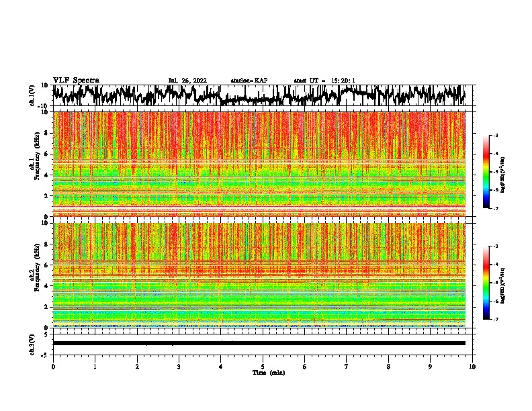532x411 pixels.
Task: Click the 4 kHz tick on ch.1 spectrogram
Action: coord(46,175)
